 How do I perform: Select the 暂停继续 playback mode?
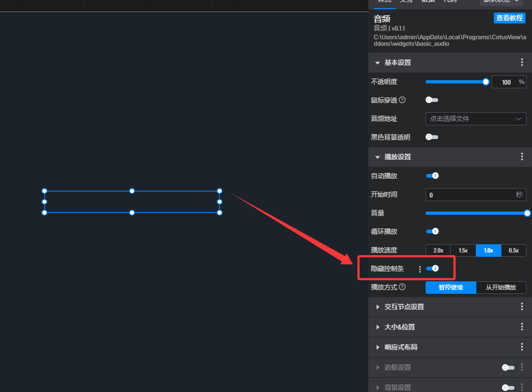tap(451, 287)
